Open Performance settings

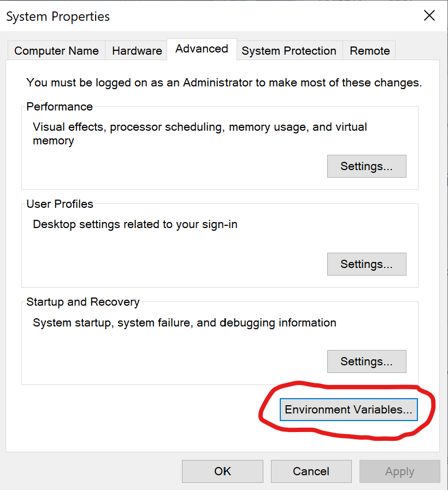point(366,166)
